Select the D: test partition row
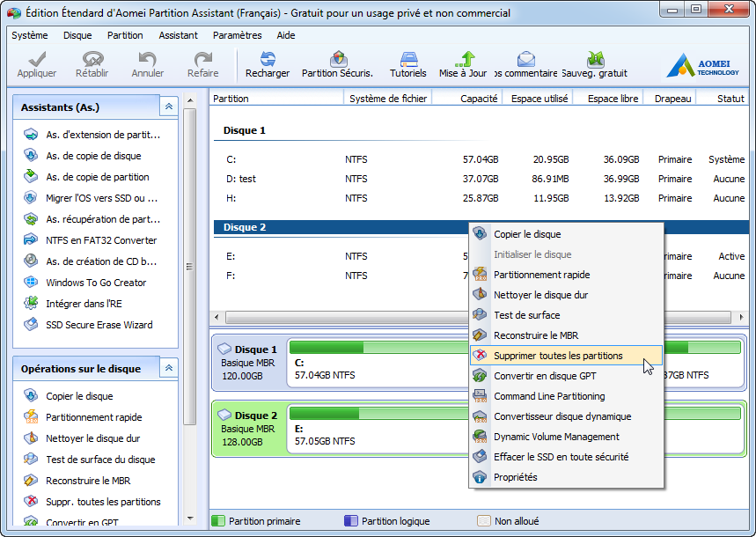The height and width of the screenshot is (537, 756). tap(480, 179)
